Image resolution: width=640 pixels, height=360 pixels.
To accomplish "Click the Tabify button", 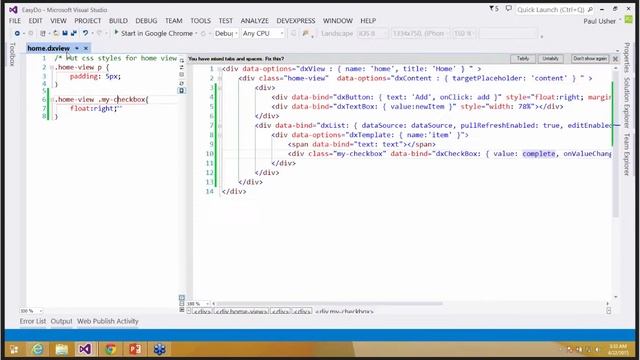I will tap(523, 59).
